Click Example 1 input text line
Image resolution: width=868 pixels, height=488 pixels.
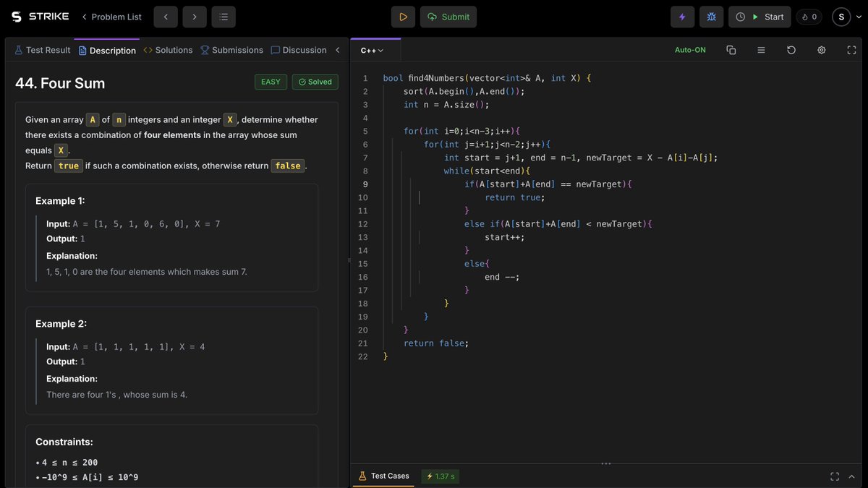tap(133, 224)
